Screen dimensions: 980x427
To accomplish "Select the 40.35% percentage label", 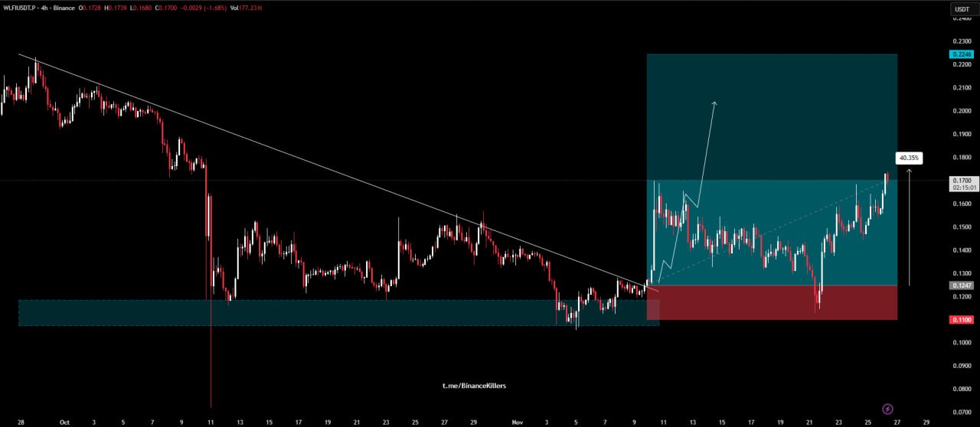I will 910,158.
